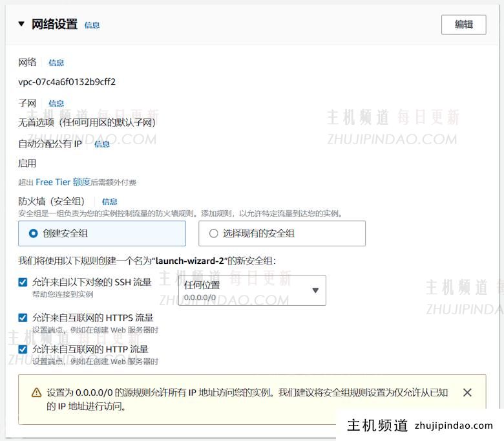Open 信息 link next to 自动分配公有 IP
The image size is (504, 441).
102,144
